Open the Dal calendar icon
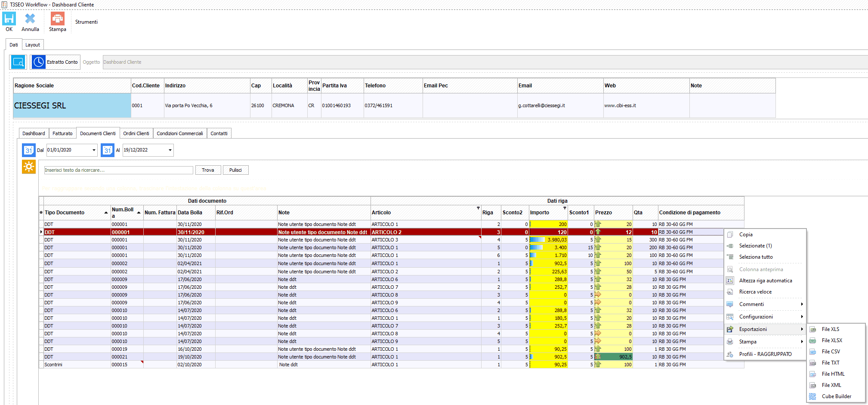Viewport: 868px width, 405px height. [x=28, y=150]
